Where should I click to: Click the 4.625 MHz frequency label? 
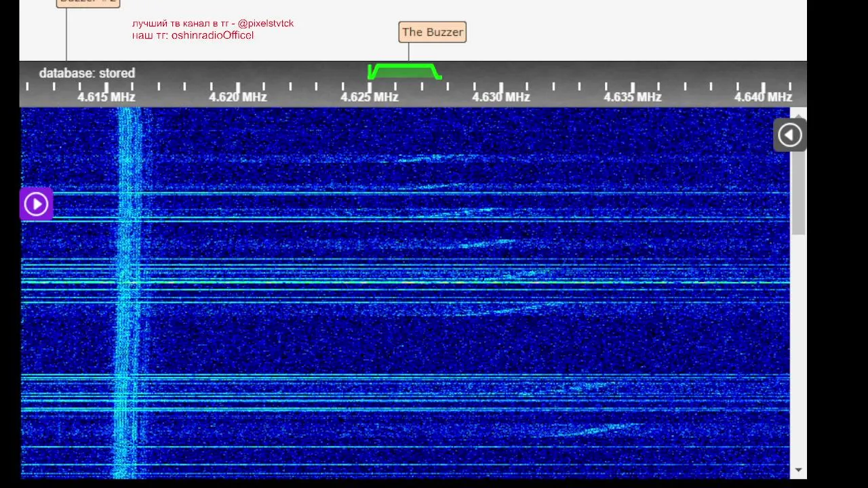point(370,97)
